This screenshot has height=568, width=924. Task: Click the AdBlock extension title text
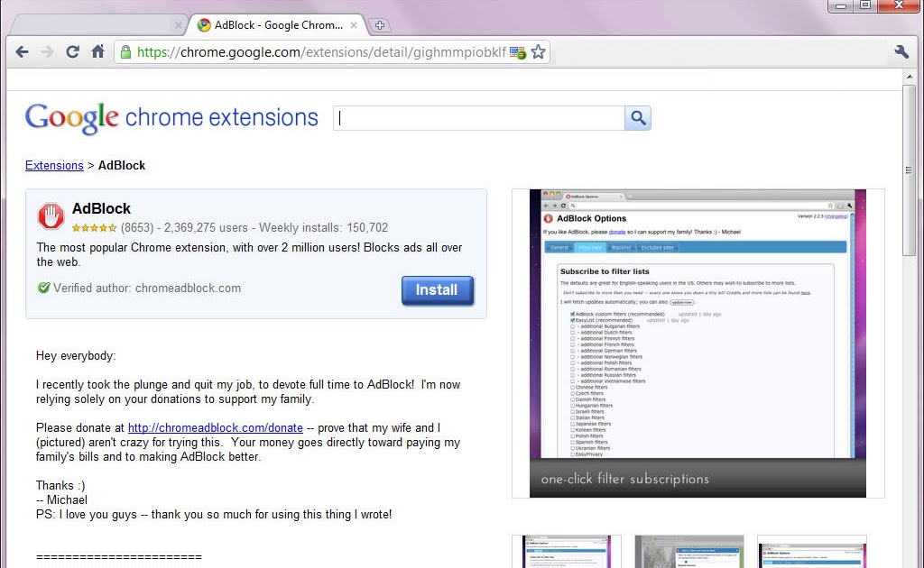pyautogui.click(x=101, y=209)
